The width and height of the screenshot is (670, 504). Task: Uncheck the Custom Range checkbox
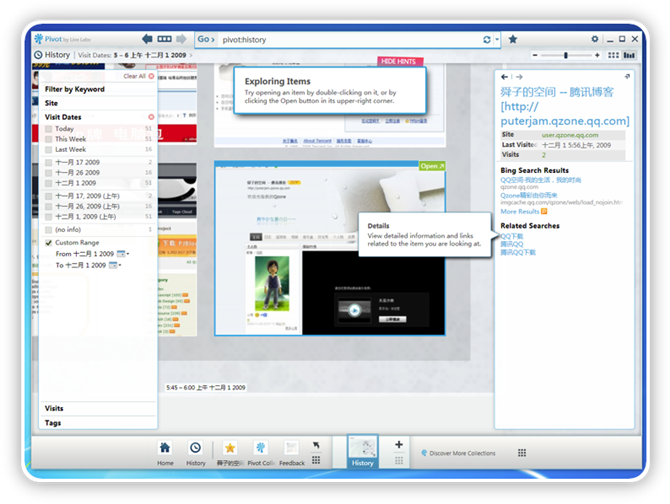(49, 242)
